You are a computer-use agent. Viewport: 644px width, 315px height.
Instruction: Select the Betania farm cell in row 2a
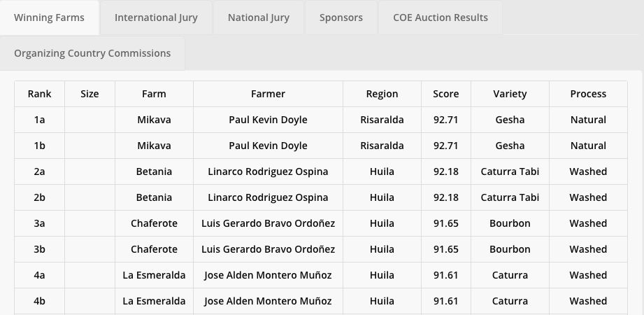154,171
